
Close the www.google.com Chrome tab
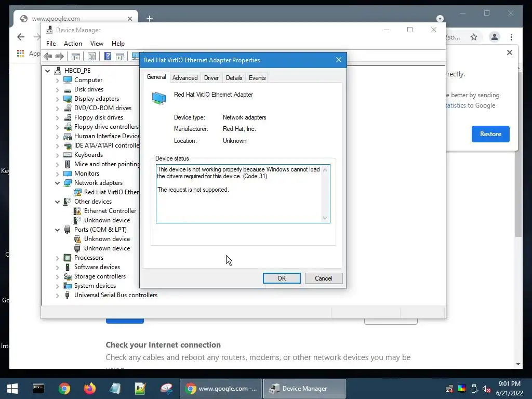tap(129, 19)
